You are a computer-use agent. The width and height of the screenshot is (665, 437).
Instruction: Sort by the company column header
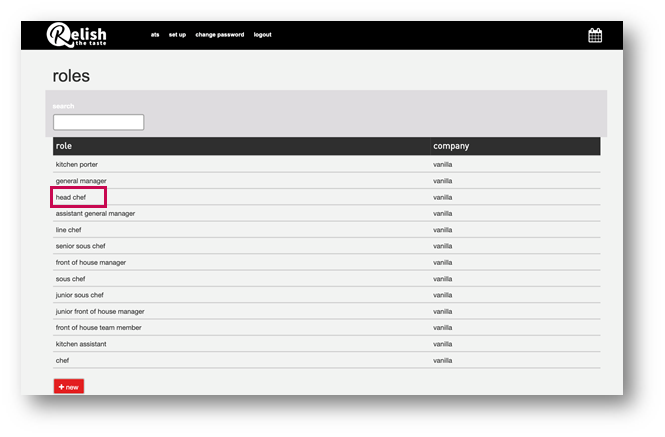point(451,146)
